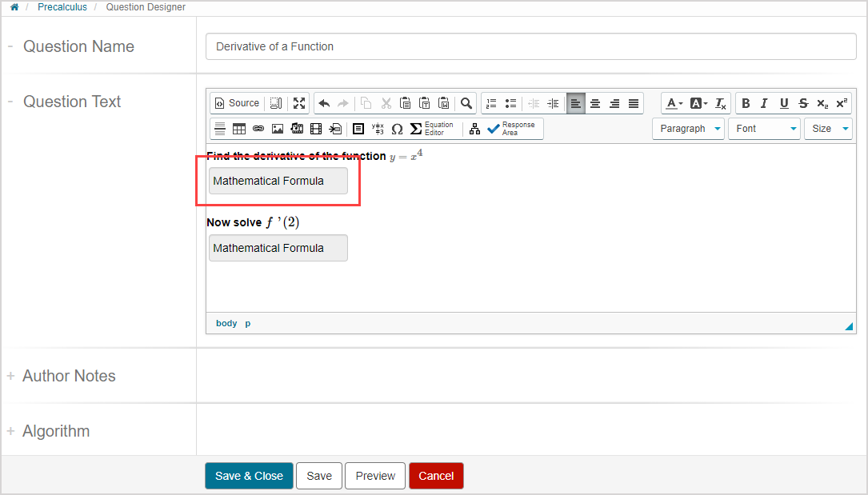Click the Save & Close button

(x=249, y=476)
